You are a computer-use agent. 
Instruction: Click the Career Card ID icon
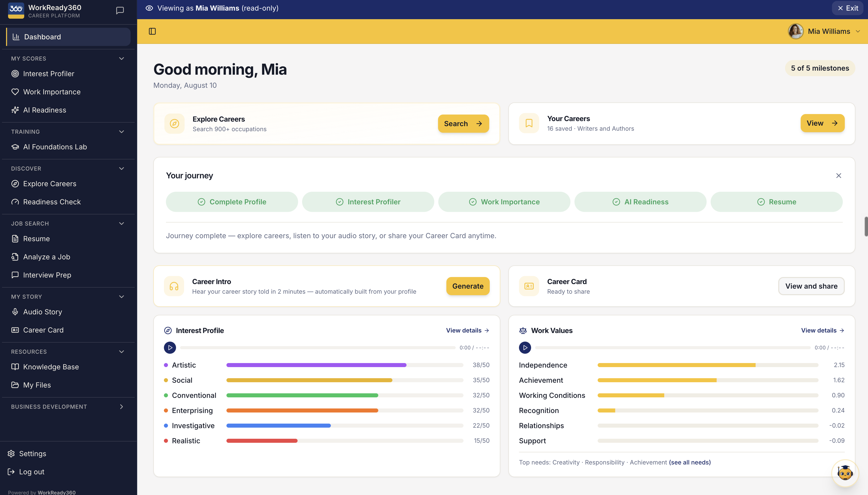(529, 286)
